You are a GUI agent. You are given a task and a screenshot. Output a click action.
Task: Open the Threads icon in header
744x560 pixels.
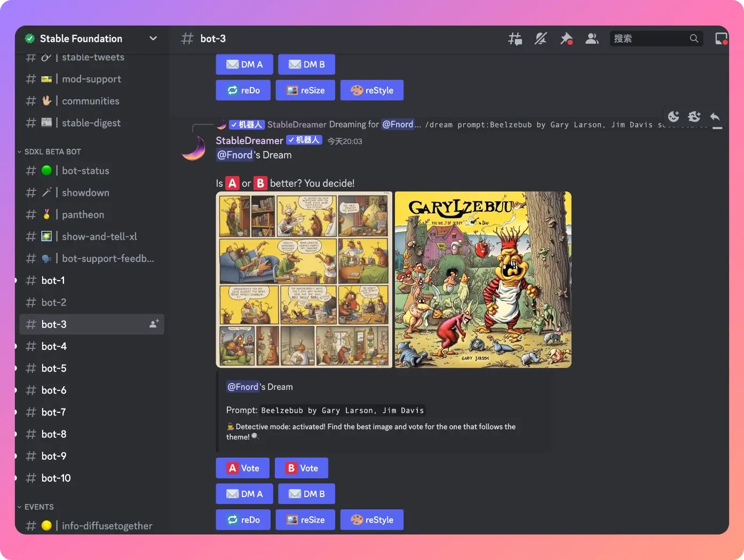[515, 38]
